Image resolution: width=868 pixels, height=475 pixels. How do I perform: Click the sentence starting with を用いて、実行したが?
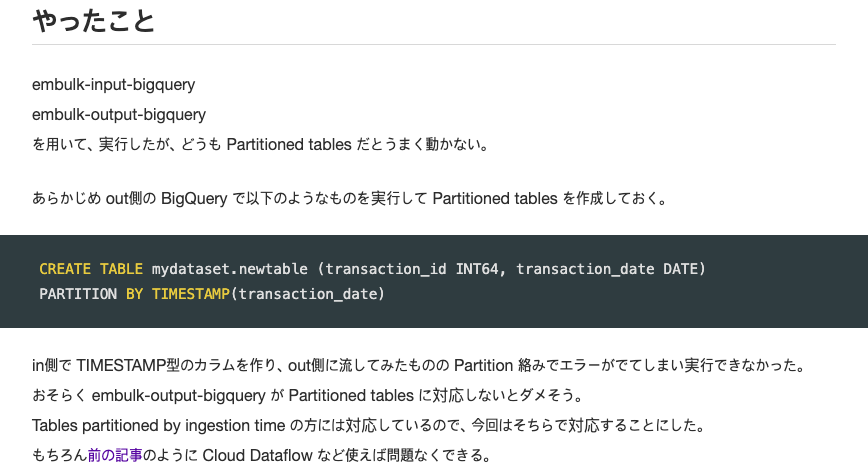click(260, 144)
